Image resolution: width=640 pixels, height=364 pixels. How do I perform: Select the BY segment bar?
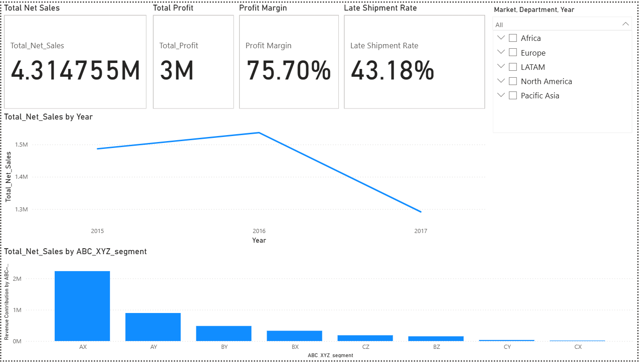coord(224,333)
